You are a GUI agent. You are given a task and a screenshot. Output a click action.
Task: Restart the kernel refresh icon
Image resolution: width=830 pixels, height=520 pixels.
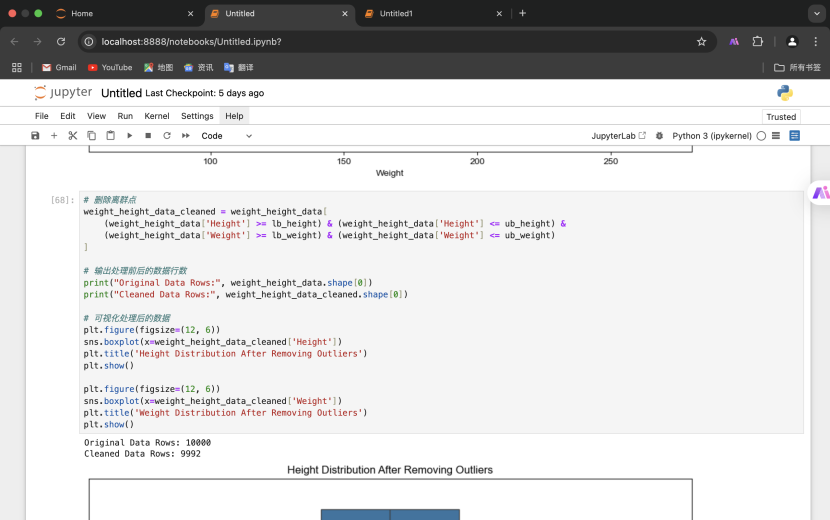point(167,136)
